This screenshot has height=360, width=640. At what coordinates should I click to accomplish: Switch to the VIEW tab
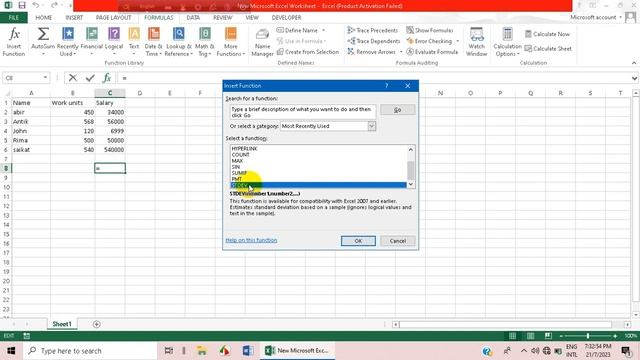pos(252,18)
